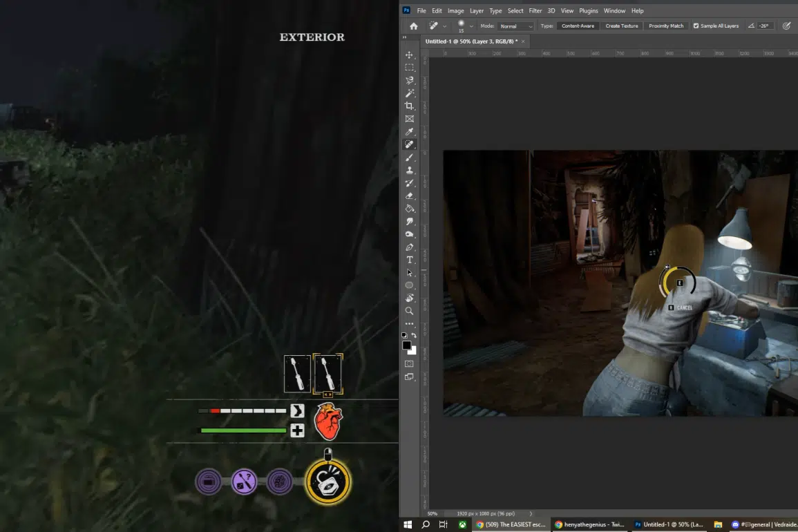Choose the Create Texture healing type

pos(621,26)
